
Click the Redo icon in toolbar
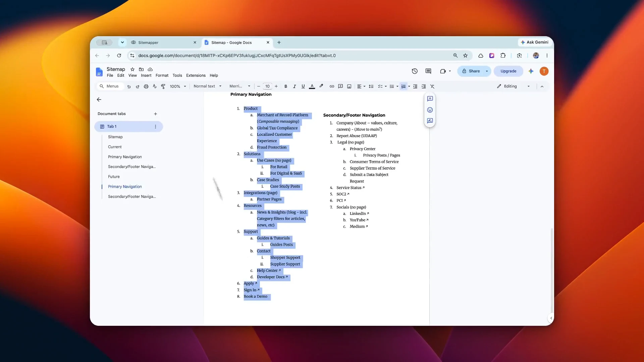click(138, 86)
